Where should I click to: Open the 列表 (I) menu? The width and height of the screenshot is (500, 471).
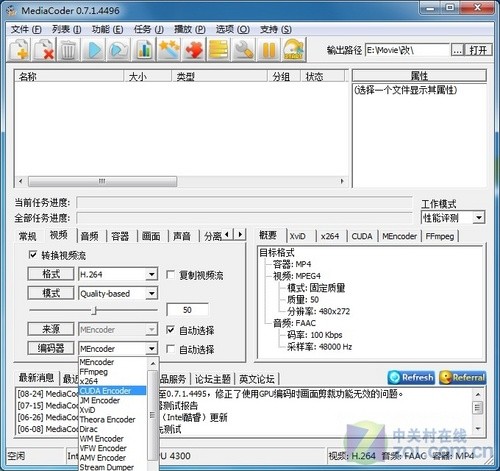pos(66,29)
